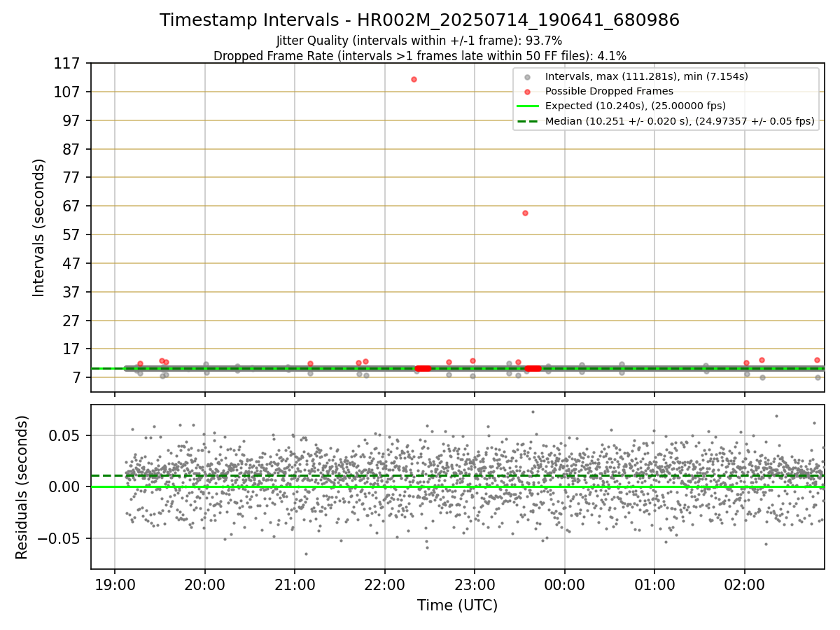This screenshot has width=840, height=630.
Task: Select the outlier point near 111 seconds
Action: click(414, 79)
